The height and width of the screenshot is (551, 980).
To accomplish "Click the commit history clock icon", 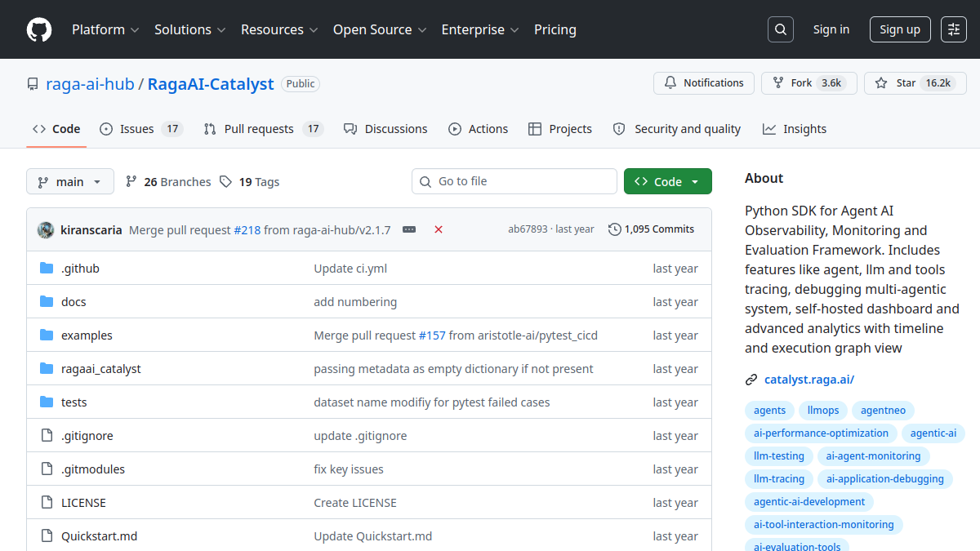I will pos(615,229).
